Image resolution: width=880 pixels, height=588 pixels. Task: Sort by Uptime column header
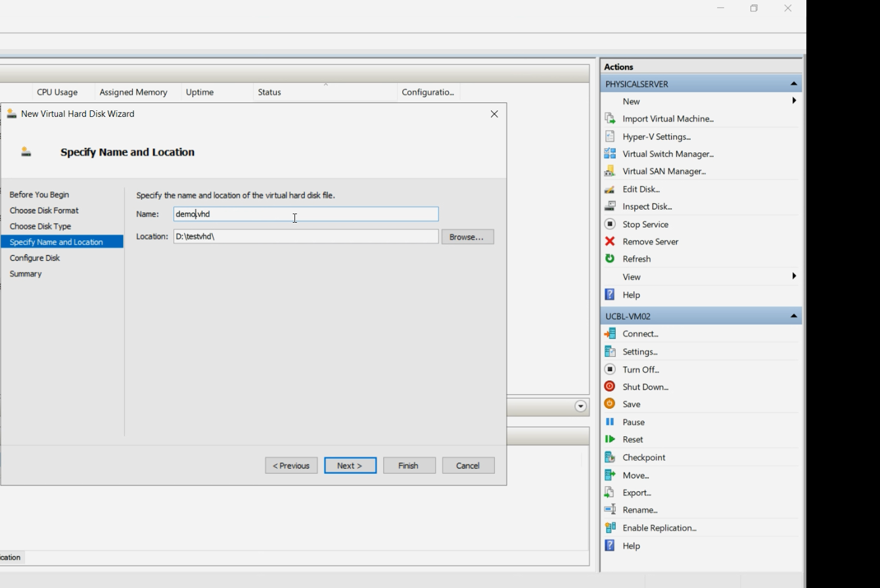(200, 92)
